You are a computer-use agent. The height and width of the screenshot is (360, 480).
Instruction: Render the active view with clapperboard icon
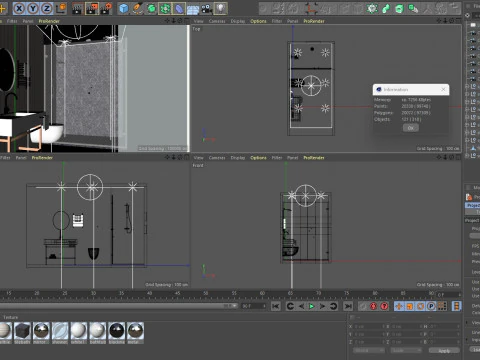77,8
